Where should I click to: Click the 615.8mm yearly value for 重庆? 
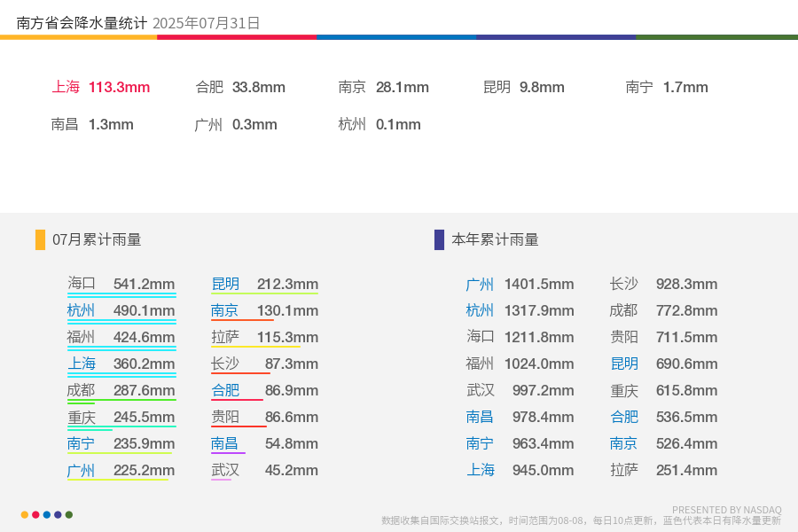[x=686, y=390]
